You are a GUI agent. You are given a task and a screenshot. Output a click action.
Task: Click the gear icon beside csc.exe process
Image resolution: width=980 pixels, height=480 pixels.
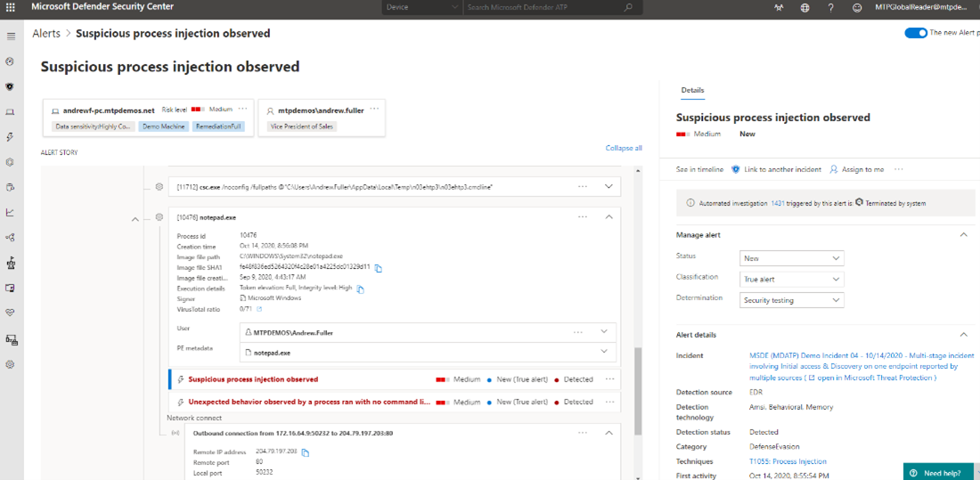159,186
